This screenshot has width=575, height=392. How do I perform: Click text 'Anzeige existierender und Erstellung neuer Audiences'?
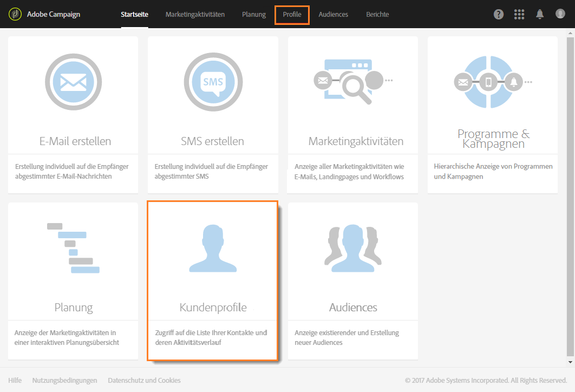pyautogui.click(x=347, y=338)
